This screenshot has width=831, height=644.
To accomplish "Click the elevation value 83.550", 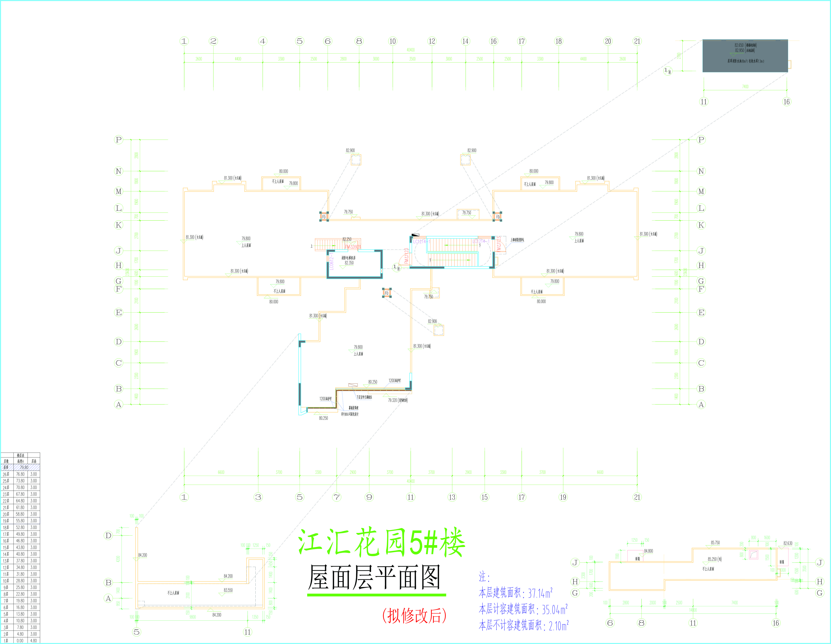I will (x=228, y=590).
